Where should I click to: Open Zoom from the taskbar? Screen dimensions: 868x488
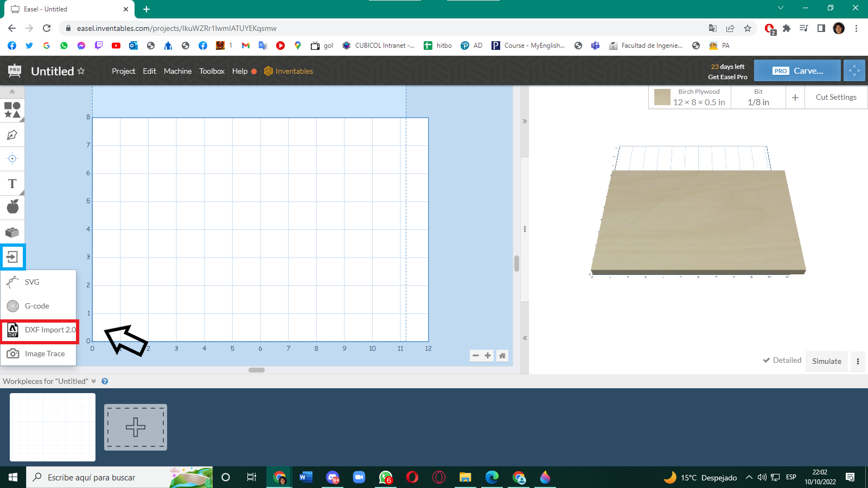359,477
